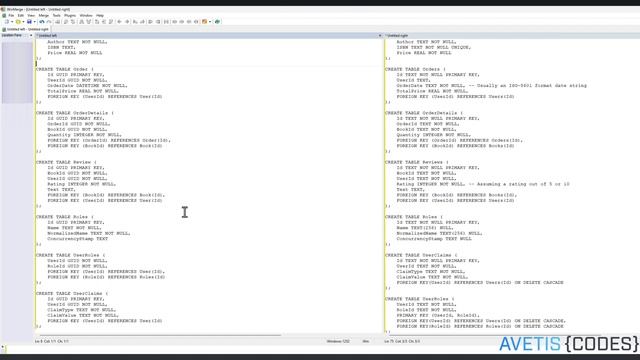Image resolution: width=640 pixels, height=360 pixels.
Task: Click the First Difference toolbar icon
Action: (x=97, y=22)
